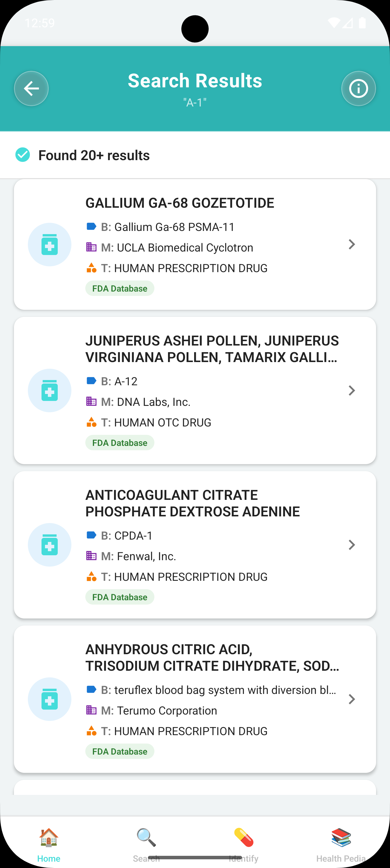Tap the medicine icon for Anhydrous Citric Acid

click(50, 699)
